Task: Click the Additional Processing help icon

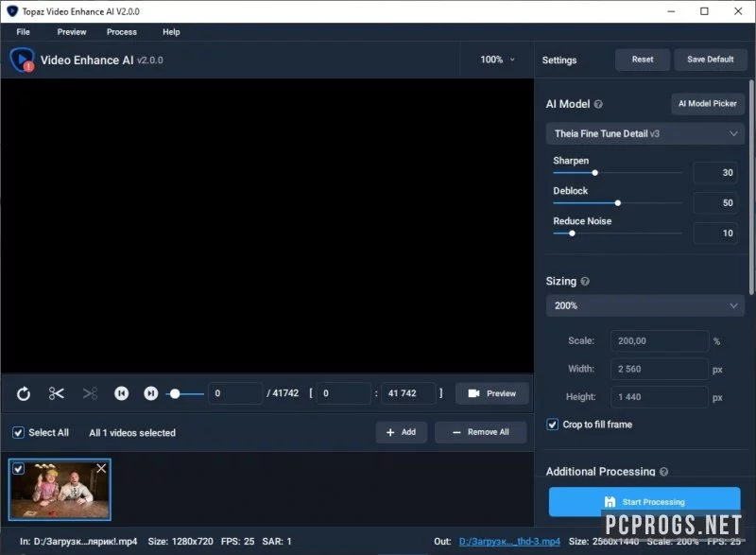Action: click(664, 472)
